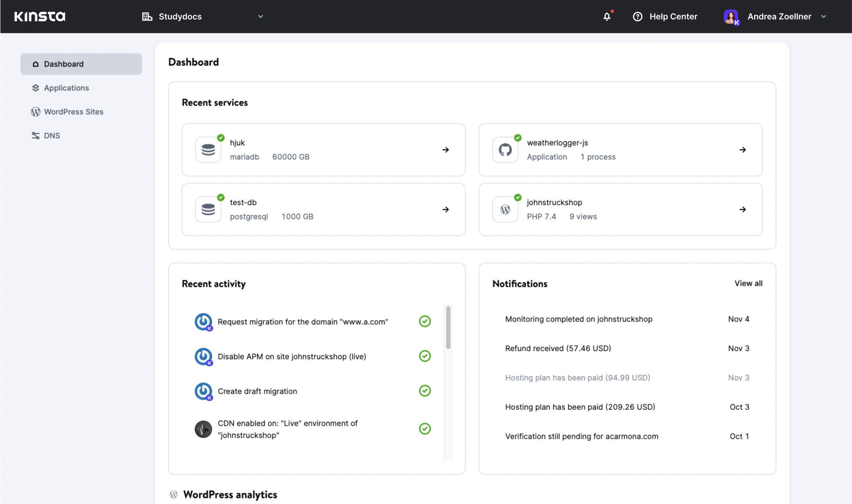
Task: Click the completed icon beside Disable APM activity
Action: tap(424, 356)
